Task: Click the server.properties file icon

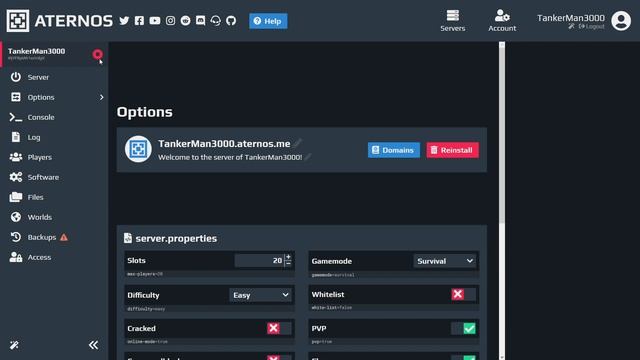Action: tap(128, 238)
